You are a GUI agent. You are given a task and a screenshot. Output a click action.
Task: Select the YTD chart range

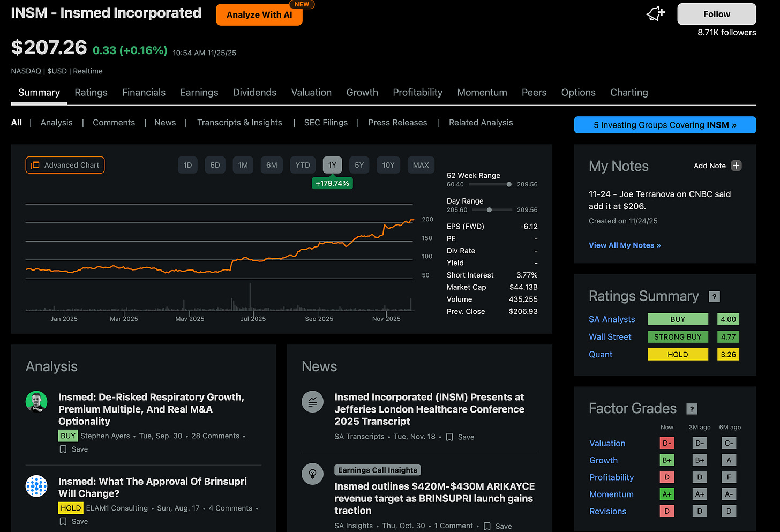pyautogui.click(x=303, y=165)
